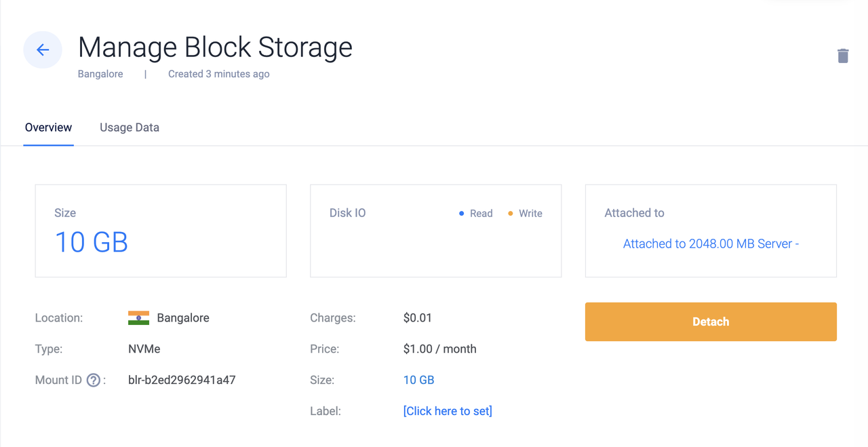
Task: Click the Write legend label
Action: coord(530,214)
